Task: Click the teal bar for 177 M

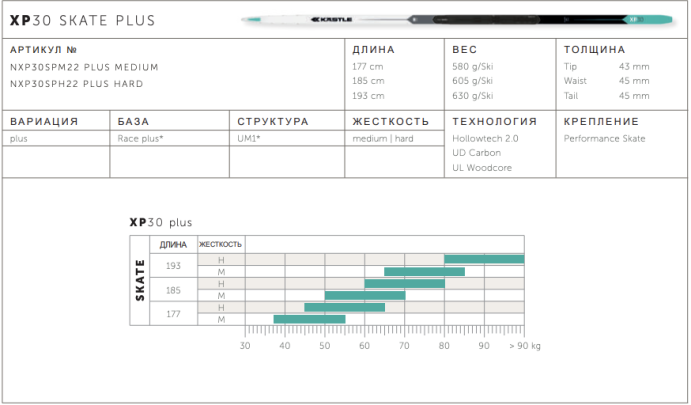Action: 309,319
